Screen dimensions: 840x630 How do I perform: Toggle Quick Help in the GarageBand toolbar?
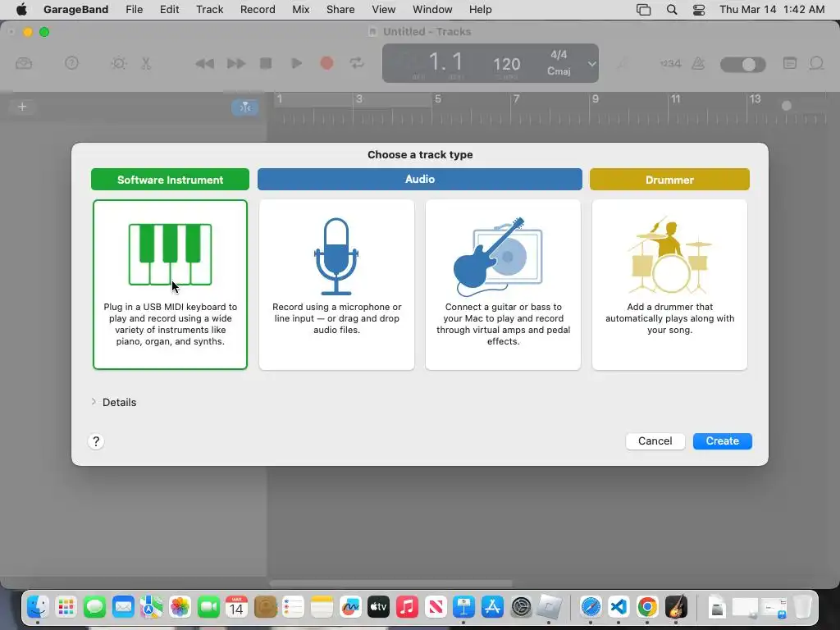pos(71,63)
